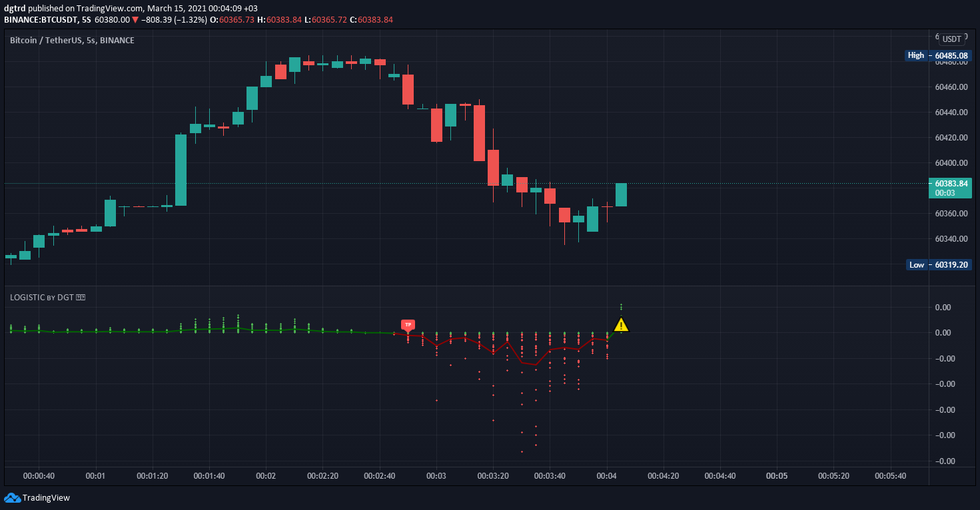Click the 60340.00 price axis label
The image size is (980, 510).
[x=951, y=239]
